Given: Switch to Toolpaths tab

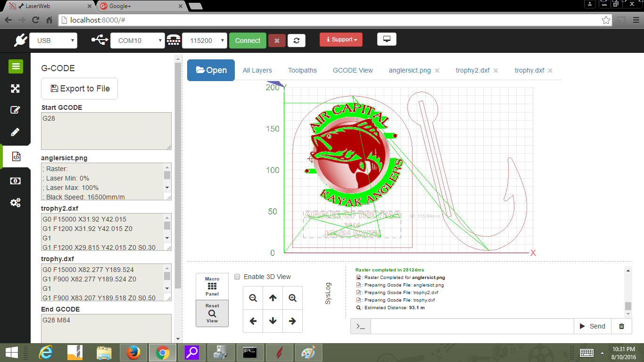Looking at the screenshot, I should pyautogui.click(x=303, y=70).
